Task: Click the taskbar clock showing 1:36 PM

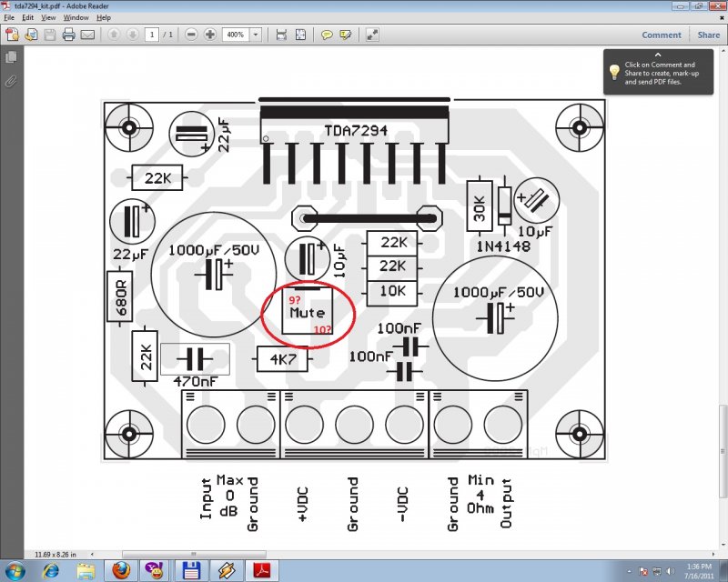Action: pos(699,571)
